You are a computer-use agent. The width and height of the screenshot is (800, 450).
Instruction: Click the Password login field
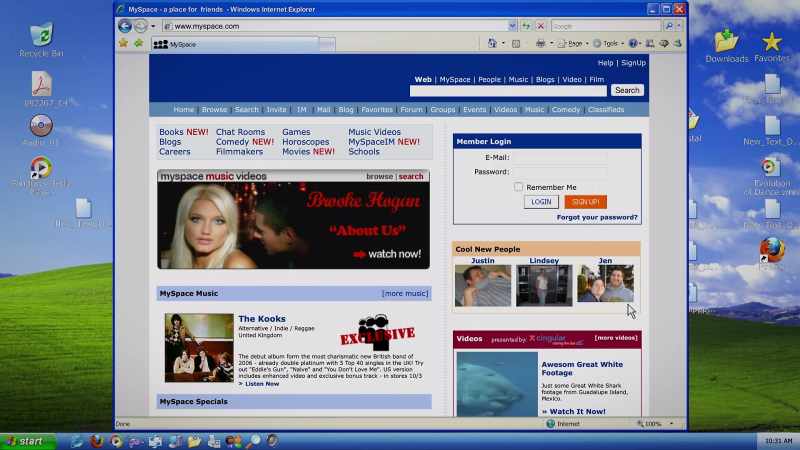[559, 172]
